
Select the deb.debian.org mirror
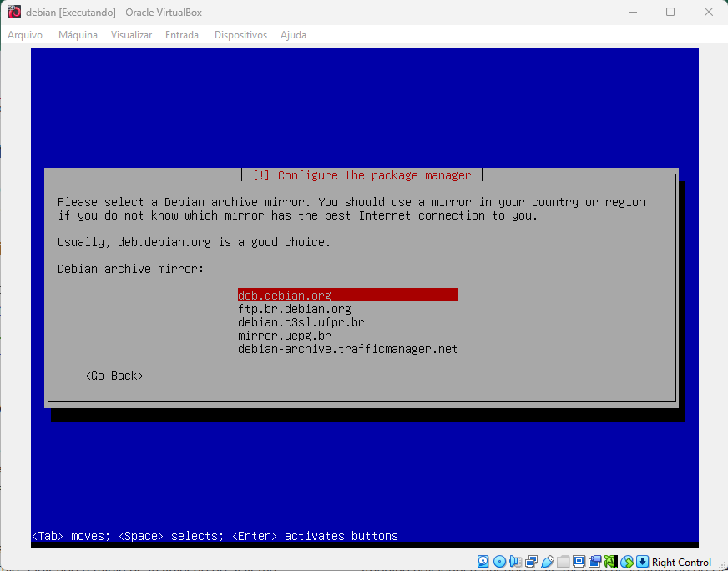(348, 296)
